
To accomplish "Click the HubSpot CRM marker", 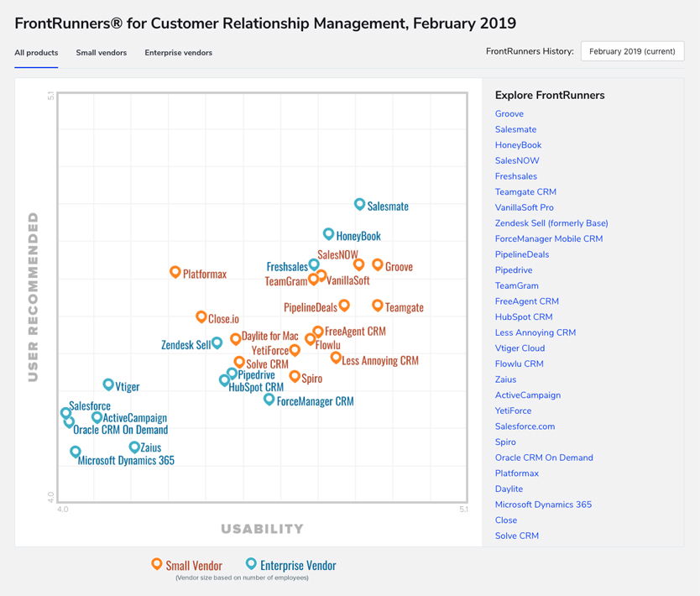I will 225,380.
